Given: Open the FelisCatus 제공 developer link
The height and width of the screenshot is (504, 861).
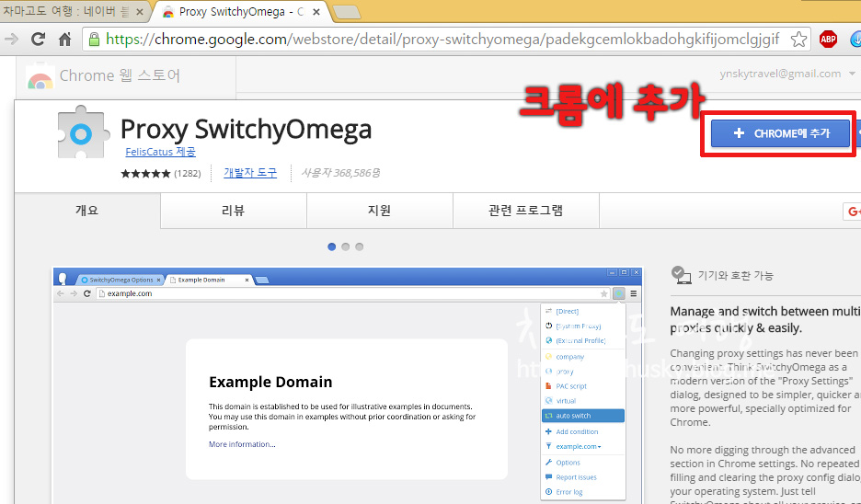Looking at the screenshot, I should [x=160, y=152].
